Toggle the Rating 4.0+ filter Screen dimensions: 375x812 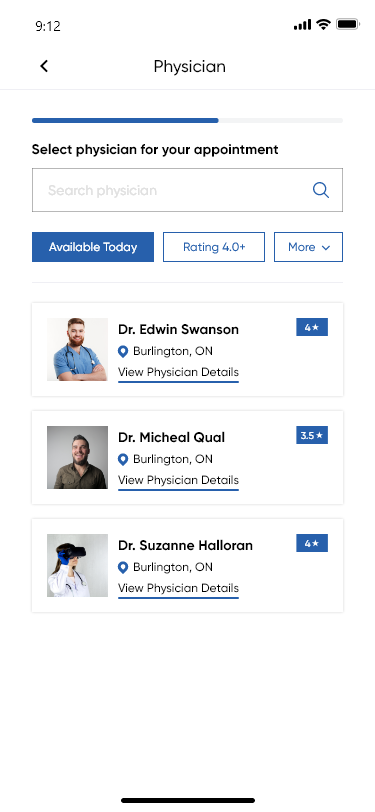[x=214, y=247]
